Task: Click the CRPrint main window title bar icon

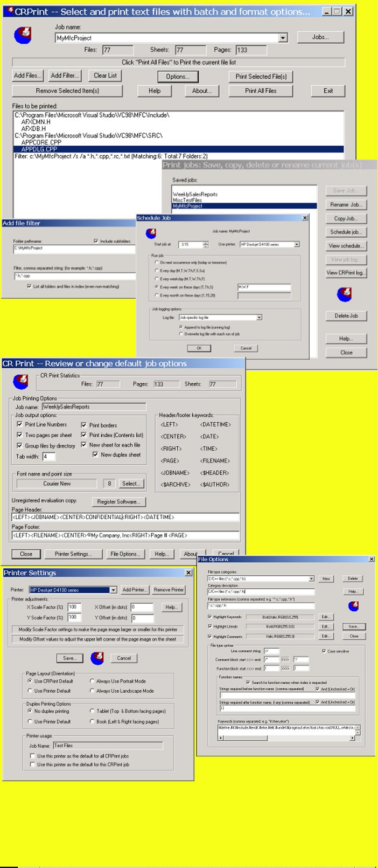Action: (8, 11)
